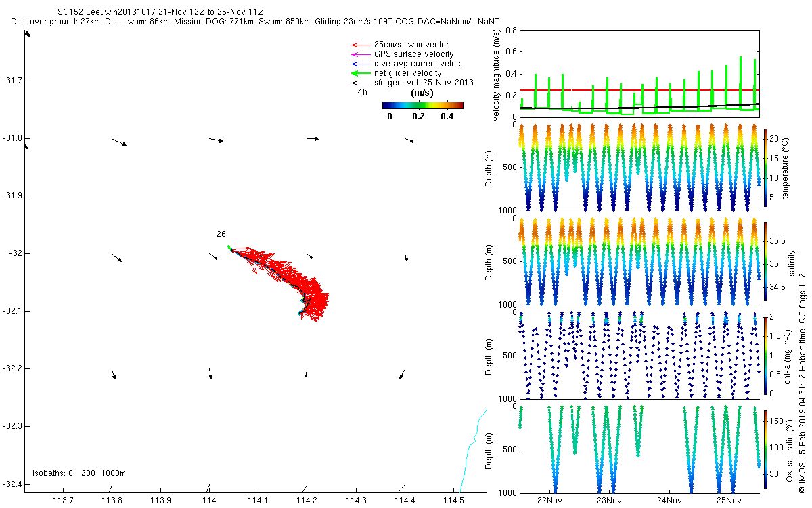The height and width of the screenshot is (508, 812).
Task: Click the -32 latitude tick label
Action: [15, 253]
